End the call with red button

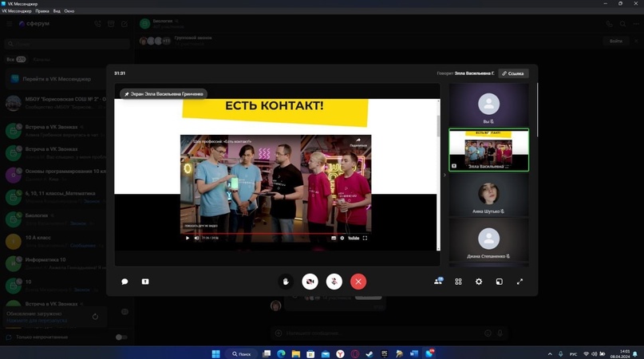(x=358, y=282)
